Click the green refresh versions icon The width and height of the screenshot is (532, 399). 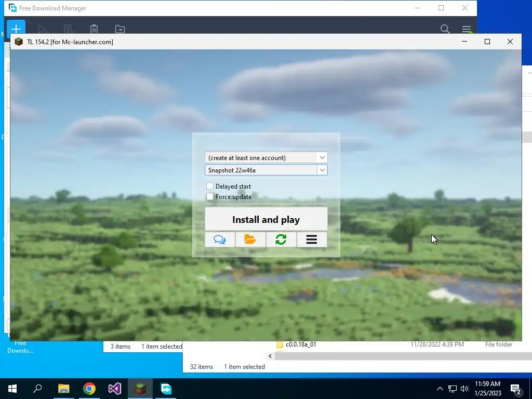click(281, 240)
